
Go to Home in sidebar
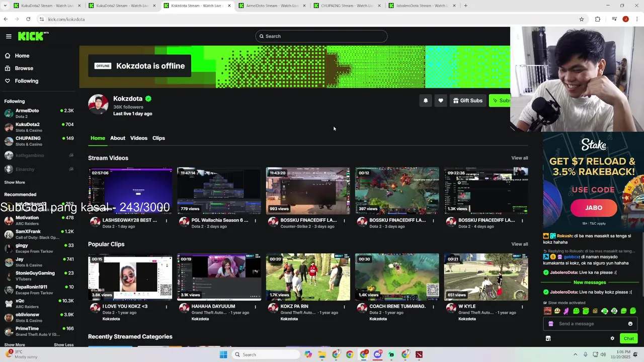coord(22,56)
